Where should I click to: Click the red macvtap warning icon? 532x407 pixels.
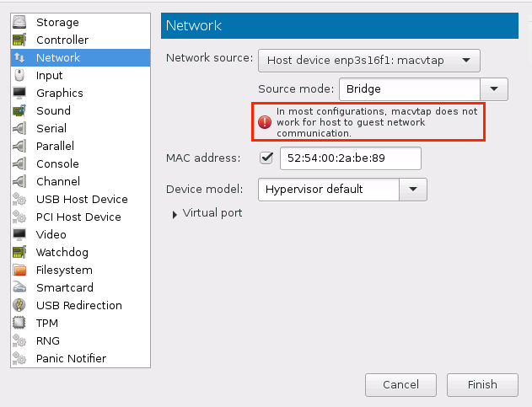click(x=266, y=122)
